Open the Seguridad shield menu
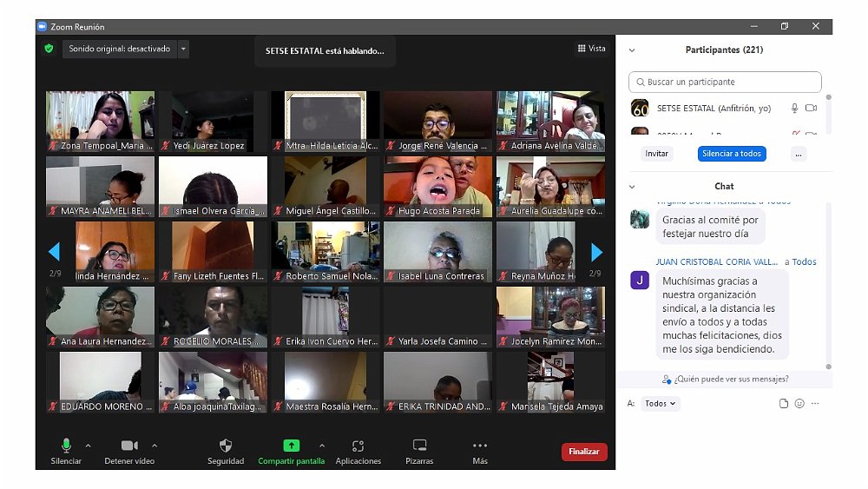The image size is (868, 489). 226,446
